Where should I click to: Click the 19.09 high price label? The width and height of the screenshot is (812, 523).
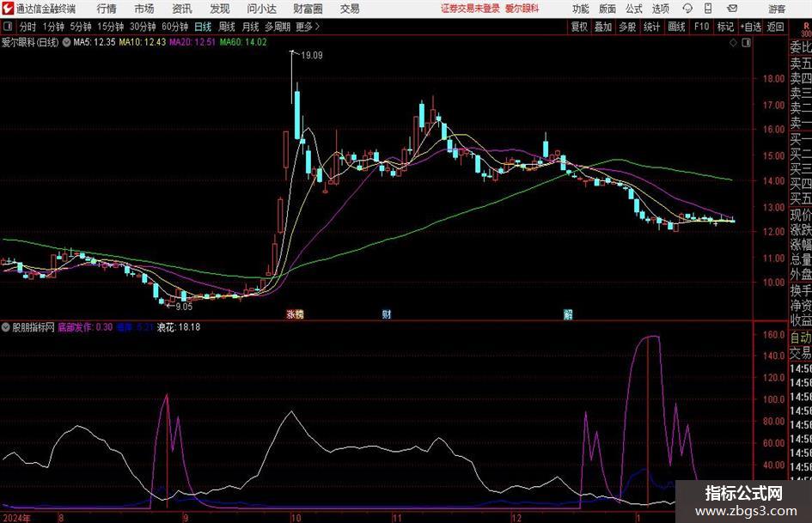point(312,56)
